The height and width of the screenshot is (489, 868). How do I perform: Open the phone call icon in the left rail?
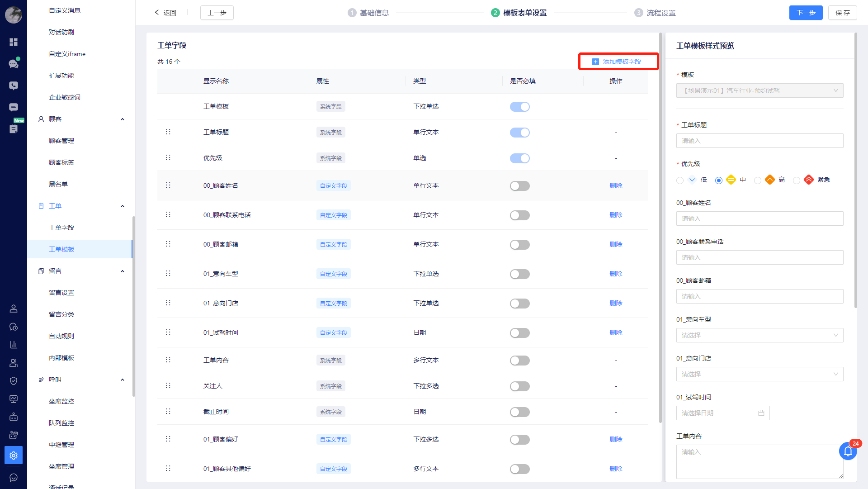pyautogui.click(x=14, y=85)
